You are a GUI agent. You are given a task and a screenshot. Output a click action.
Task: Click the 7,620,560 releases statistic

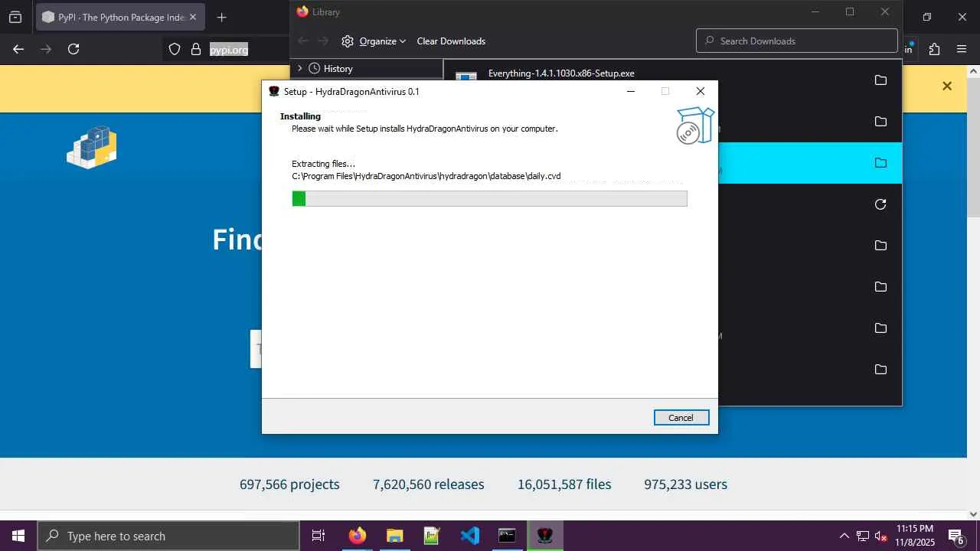pos(429,484)
